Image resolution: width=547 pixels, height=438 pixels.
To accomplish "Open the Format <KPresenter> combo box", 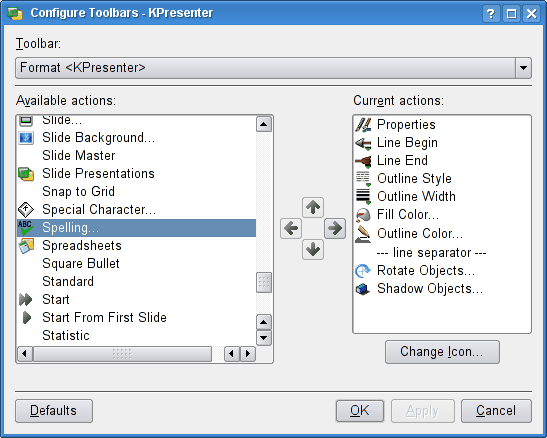I will coord(274,68).
